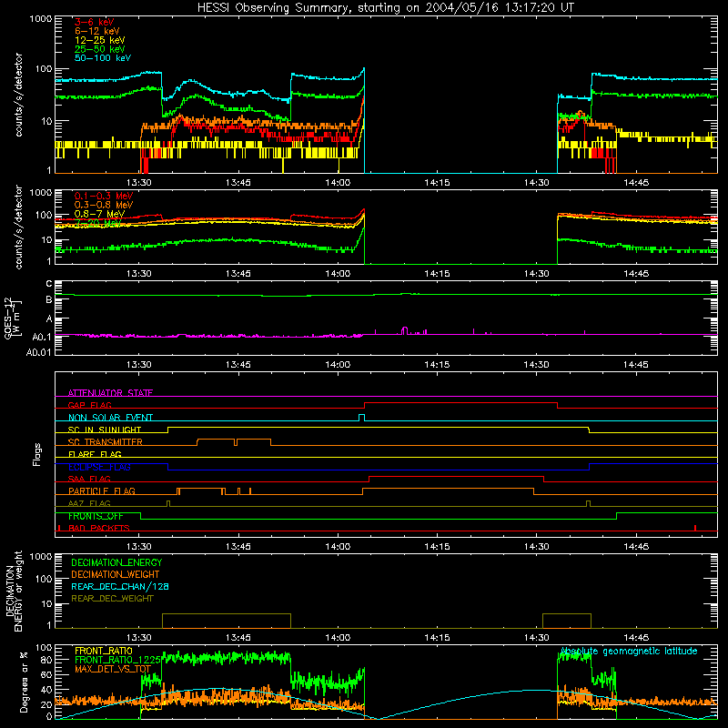Select the 0.1-0.3 MeV legend label
The image size is (728, 728).
click(104, 196)
